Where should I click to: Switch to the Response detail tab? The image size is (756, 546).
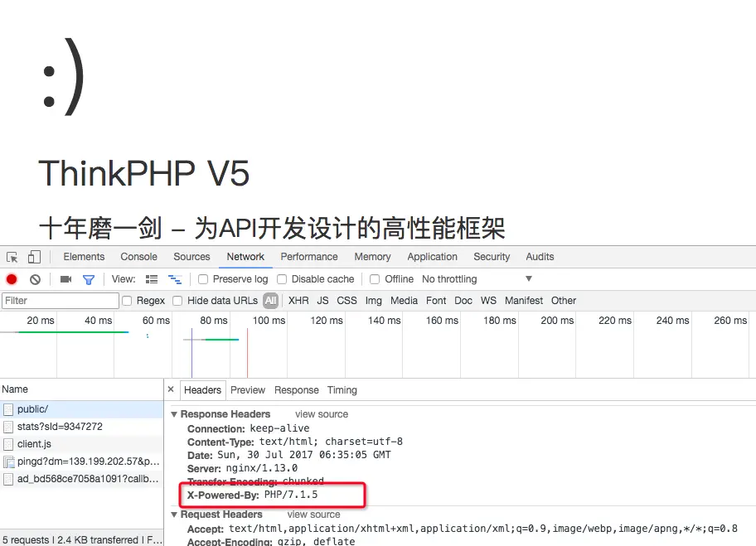click(297, 390)
